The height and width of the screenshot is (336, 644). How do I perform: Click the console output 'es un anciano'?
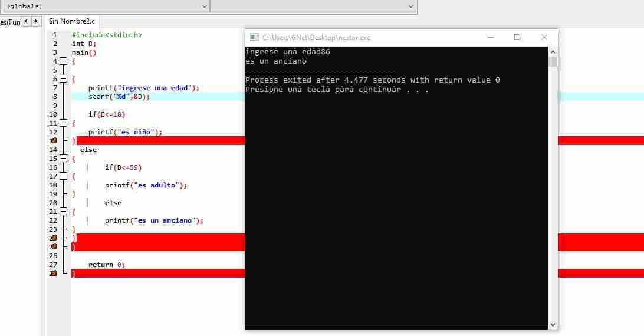click(276, 61)
